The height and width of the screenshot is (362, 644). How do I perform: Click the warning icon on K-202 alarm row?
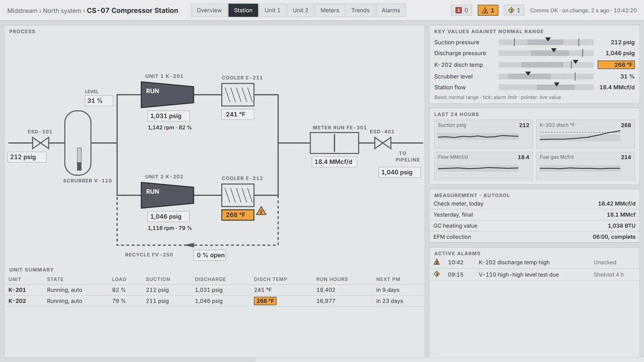[437, 262]
